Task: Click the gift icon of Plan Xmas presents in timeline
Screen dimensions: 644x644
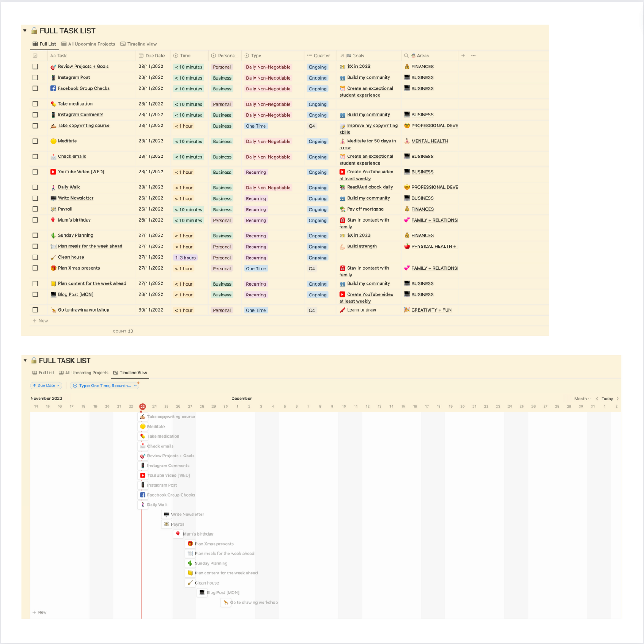Action: click(x=190, y=544)
